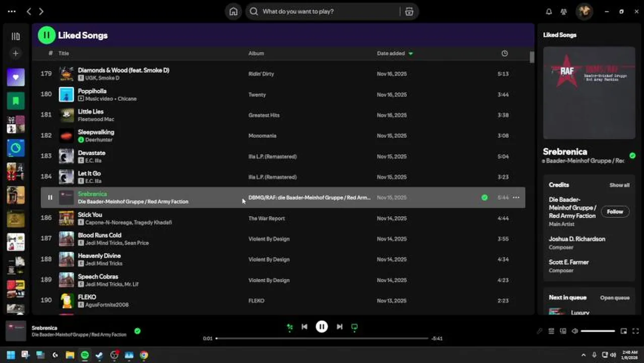Select the 'Let It Go' track title
This screenshot has width=644, height=363.
tap(89, 173)
